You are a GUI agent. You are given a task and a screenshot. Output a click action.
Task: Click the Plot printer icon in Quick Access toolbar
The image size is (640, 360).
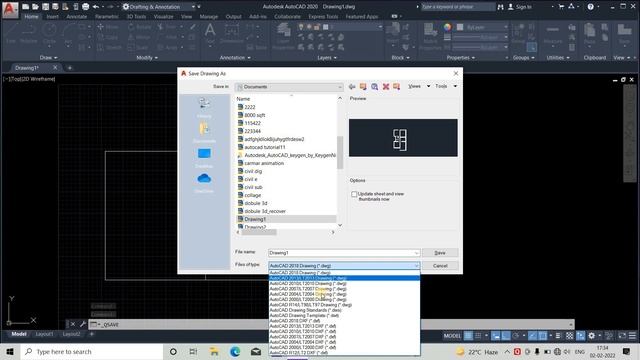(85, 7)
